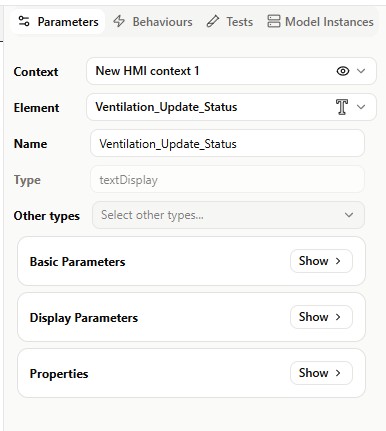Click the Properties heading

point(59,374)
